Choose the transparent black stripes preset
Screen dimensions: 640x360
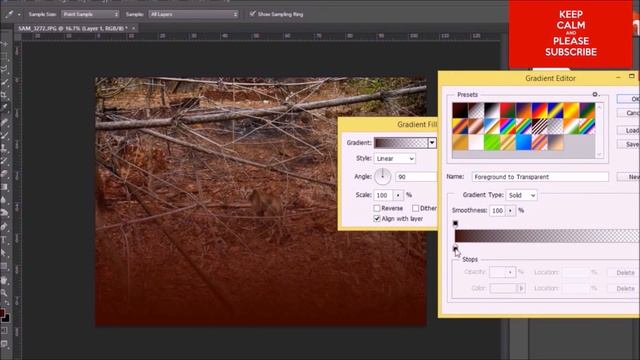[539, 127]
